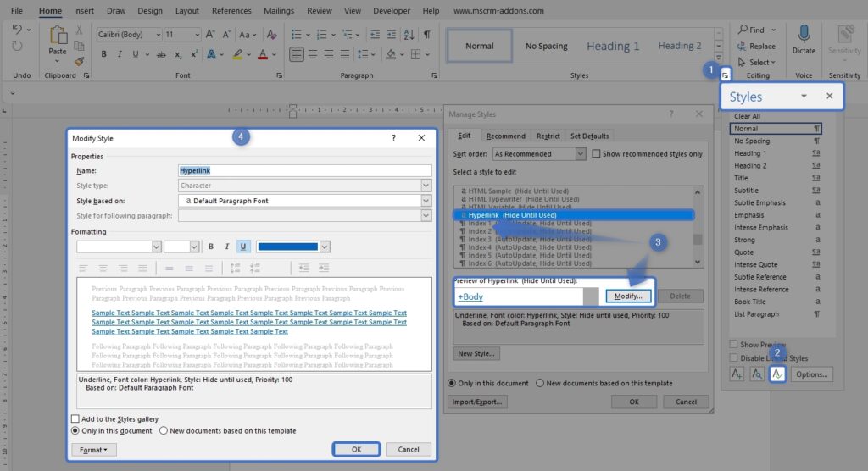Open font color dropdown in Modify Style
The height and width of the screenshot is (471, 868).
pyautogui.click(x=325, y=247)
